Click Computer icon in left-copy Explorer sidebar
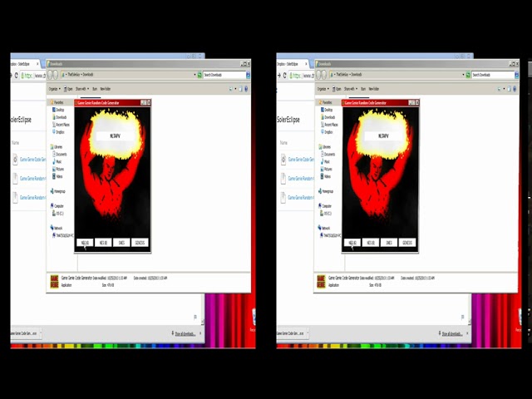Image resolution: width=532 pixels, height=399 pixels. 52,205
